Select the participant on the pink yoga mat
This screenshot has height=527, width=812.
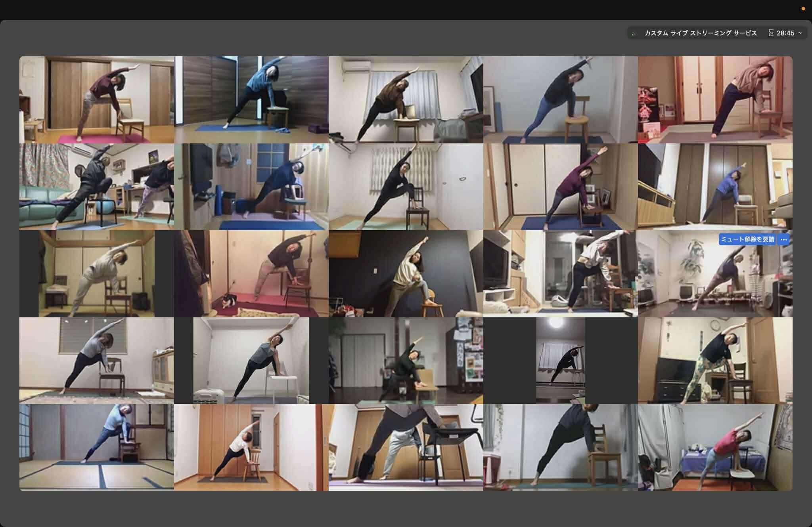[96, 99]
